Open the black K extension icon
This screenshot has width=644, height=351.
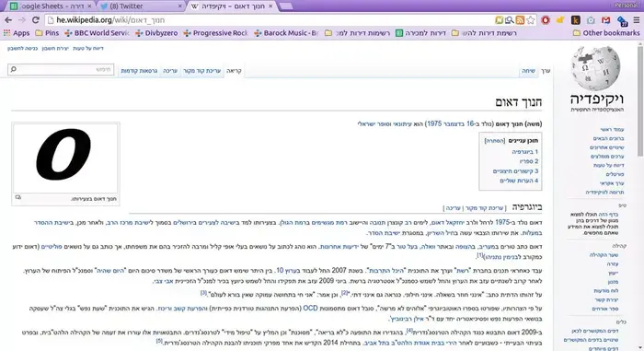(575, 20)
